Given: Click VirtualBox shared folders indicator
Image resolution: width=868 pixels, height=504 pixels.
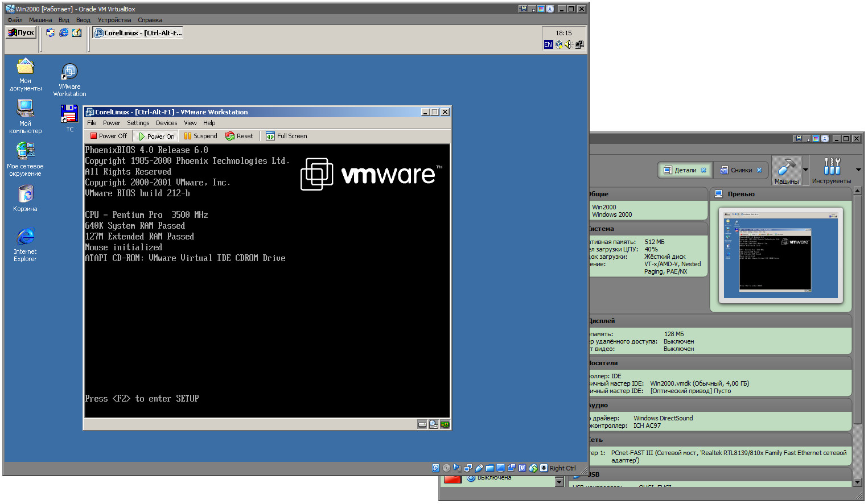Looking at the screenshot, I should [489, 468].
